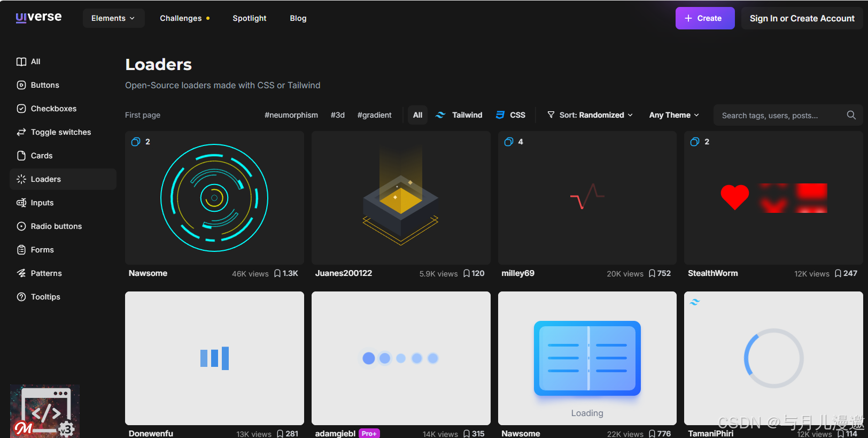Click variations icon on StealthWorm's card

[695, 142]
